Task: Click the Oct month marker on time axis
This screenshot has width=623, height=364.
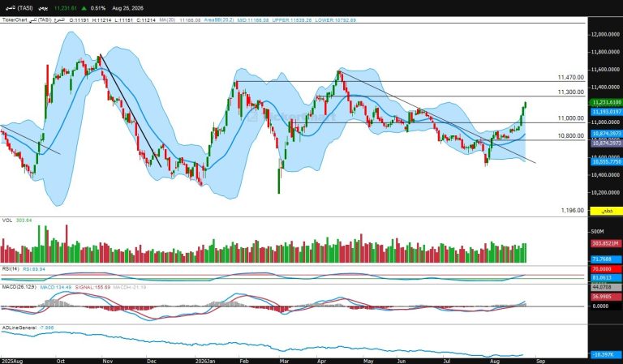Action: (x=61, y=362)
